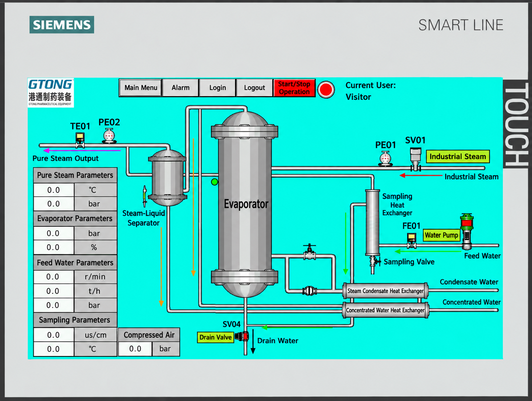Select Evaporator pressure bar value field
This screenshot has width=532, height=401.
(54, 233)
